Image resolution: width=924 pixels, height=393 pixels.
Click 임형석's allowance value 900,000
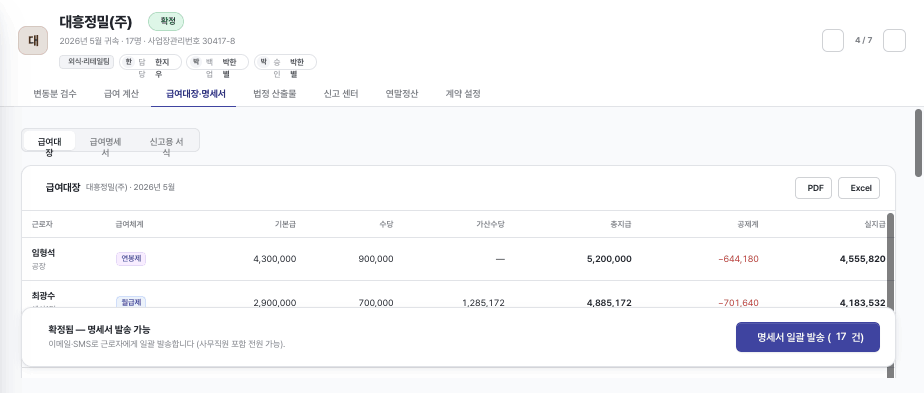pyautogui.click(x=375, y=259)
